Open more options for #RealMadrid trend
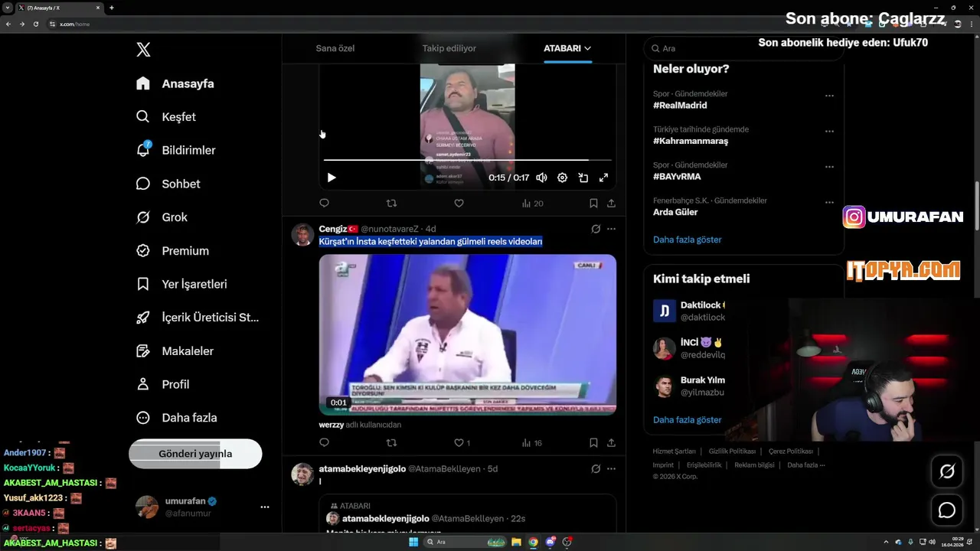This screenshot has height=551, width=980. coord(829,96)
